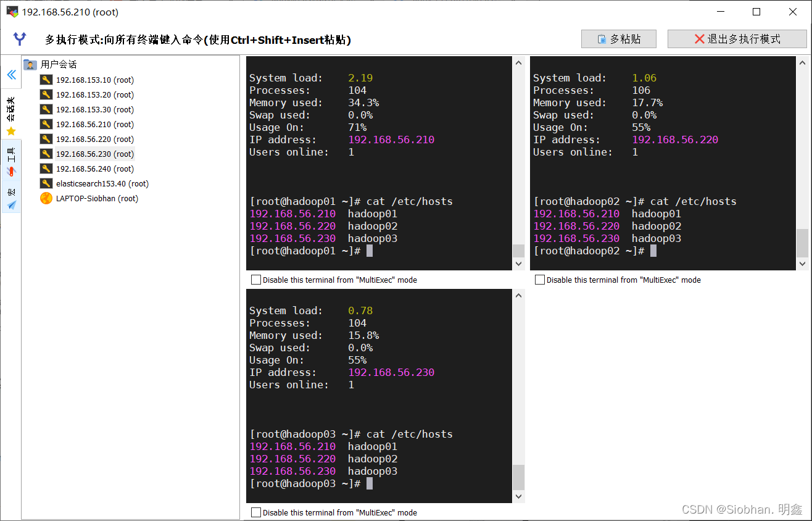Click cat /etc/hosts command in hadoop01 terminal

(410, 201)
